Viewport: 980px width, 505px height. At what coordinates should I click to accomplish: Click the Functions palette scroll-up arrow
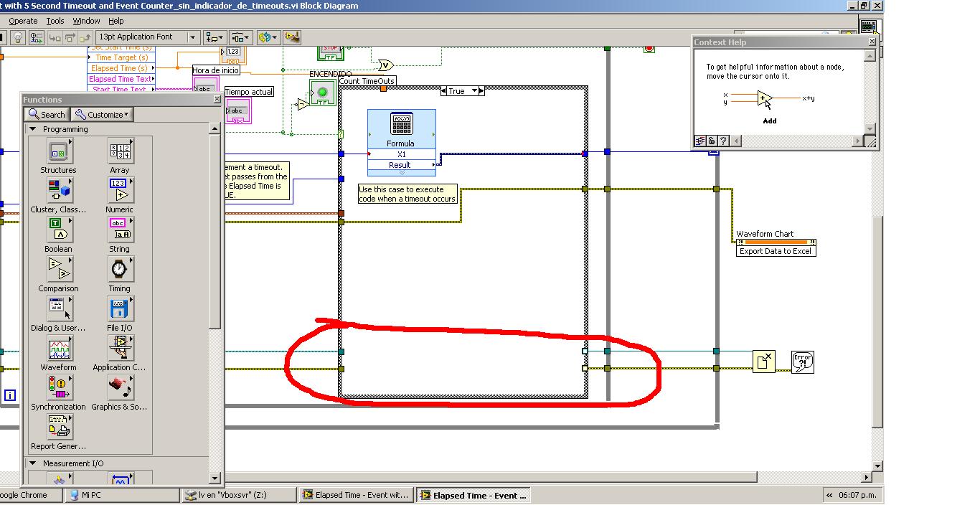[x=215, y=128]
